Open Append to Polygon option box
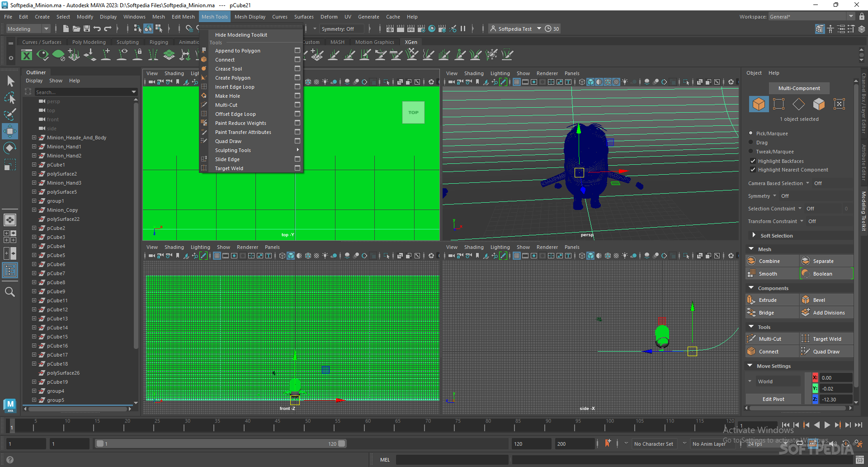This screenshot has width=868, height=467. [297, 51]
